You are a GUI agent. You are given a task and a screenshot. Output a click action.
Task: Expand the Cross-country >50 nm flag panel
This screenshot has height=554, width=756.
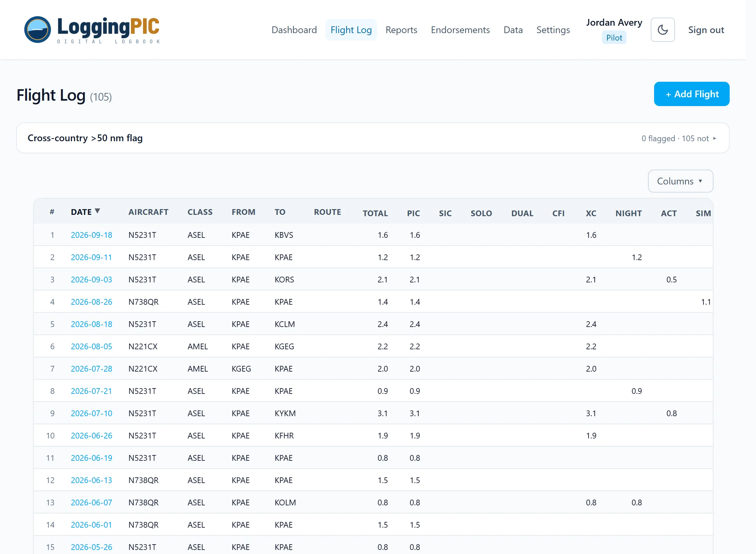coord(373,138)
